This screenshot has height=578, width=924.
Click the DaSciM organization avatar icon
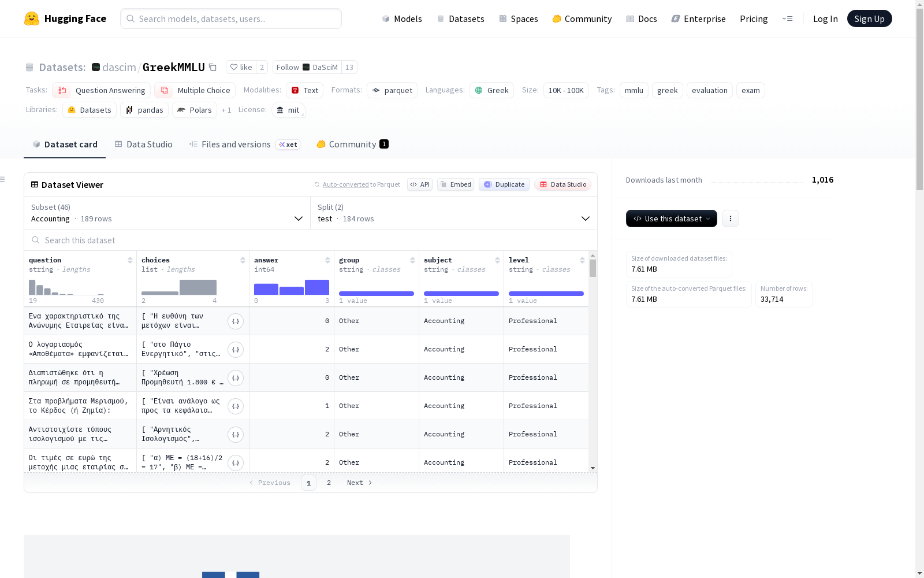tap(306, 67)
